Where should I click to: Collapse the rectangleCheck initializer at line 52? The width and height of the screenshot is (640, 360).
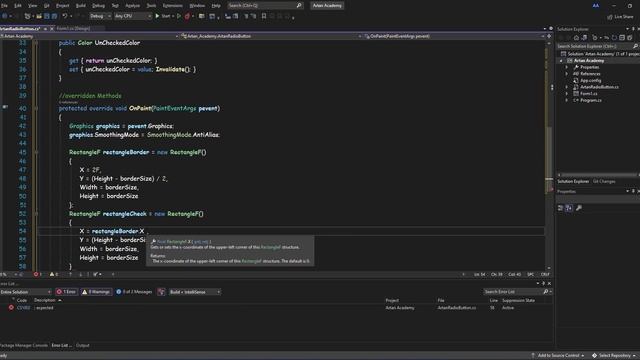[x=36, y=214]
